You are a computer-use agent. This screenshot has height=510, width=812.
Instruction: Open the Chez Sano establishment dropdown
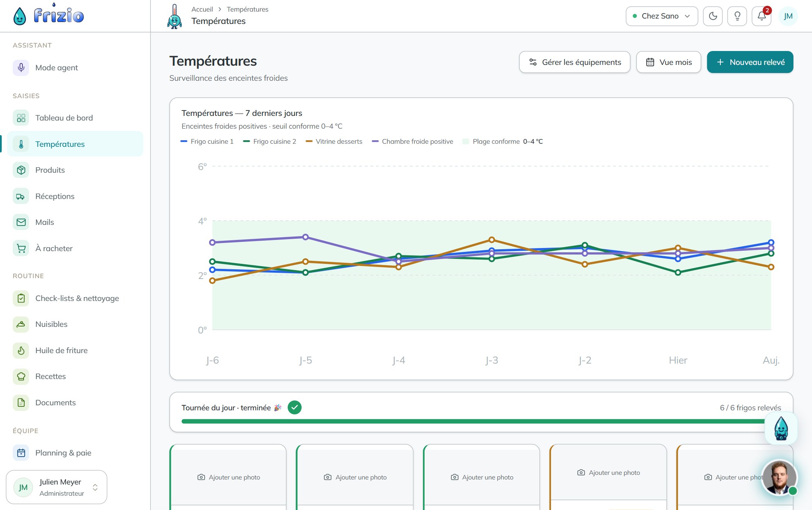point(662,16)
